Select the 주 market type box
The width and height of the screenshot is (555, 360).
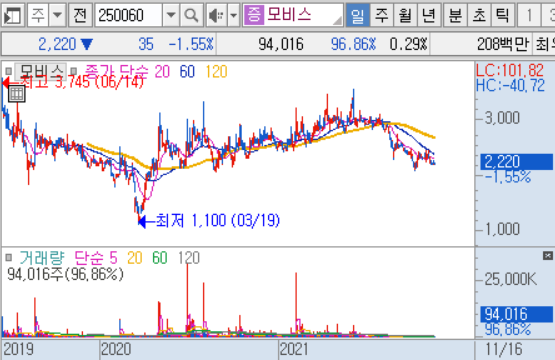38,16
